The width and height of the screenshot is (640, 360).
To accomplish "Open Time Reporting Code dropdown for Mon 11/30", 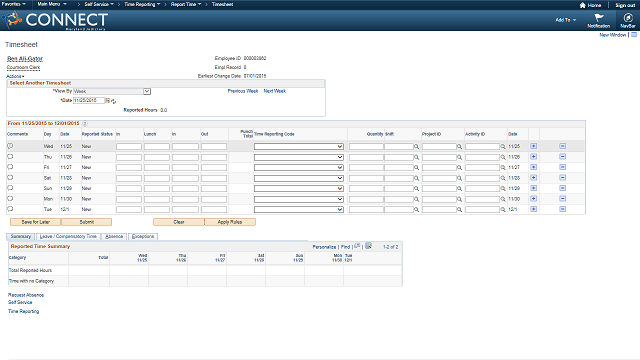I will (x=299, y=199).
